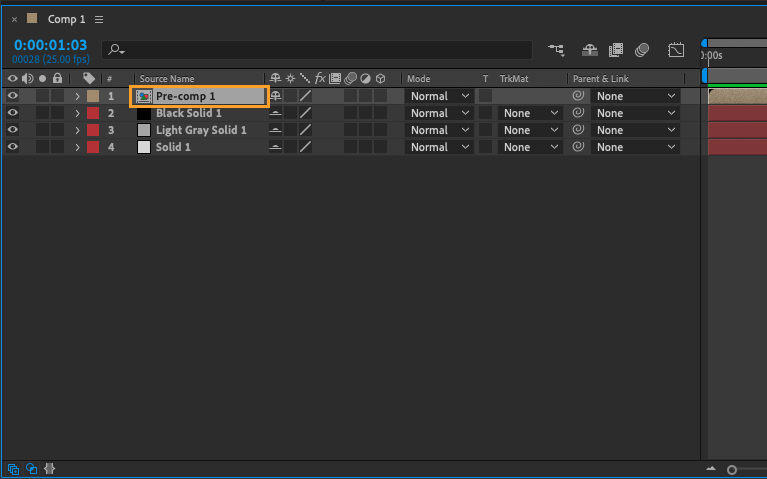The image size is (767, 479).
Task: Toggle Shy switch on Pre-comp 1
Action: click(x=275, y=96)
